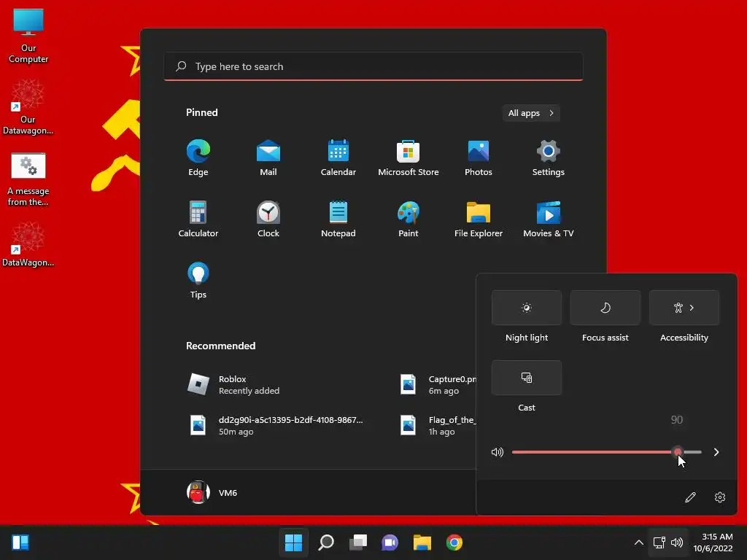The width and height of the screenshot is (747, 560).
Task: Click the speaker icon in quick settings
Action: point(498,452)
